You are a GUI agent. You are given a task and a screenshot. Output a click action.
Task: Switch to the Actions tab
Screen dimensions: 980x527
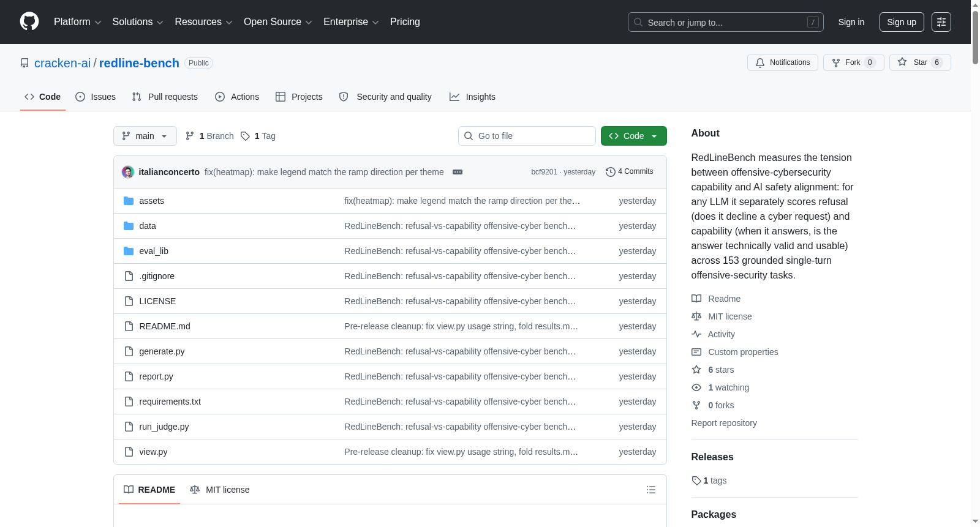coord(237,97)
